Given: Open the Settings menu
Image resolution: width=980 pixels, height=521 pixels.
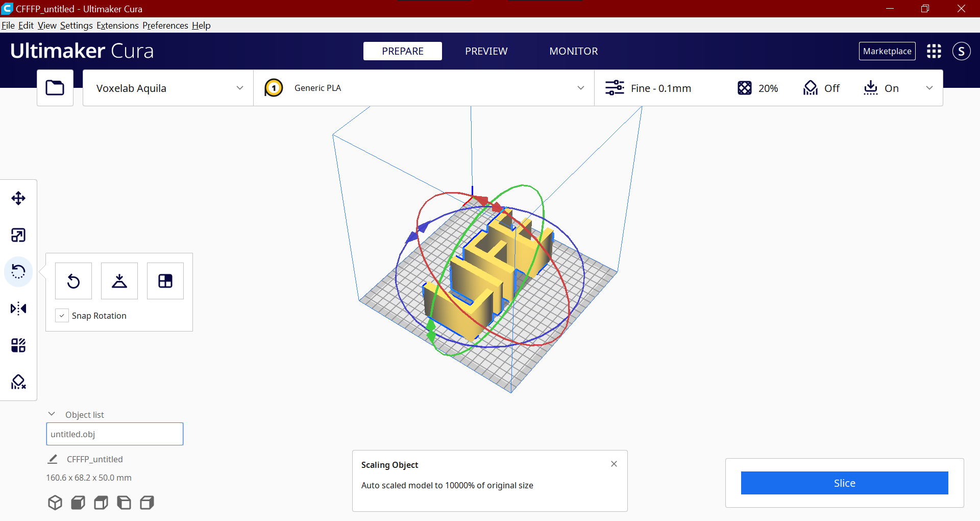Looking at the screenshot, I should coord(77,26).
